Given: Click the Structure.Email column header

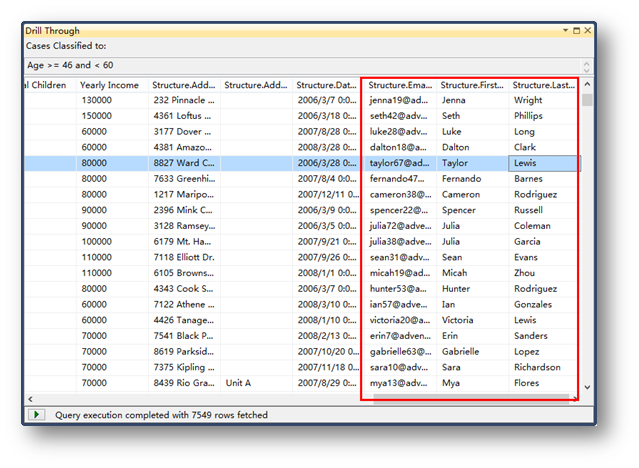Looking at the screenshot, I should (x=400, y=85).
